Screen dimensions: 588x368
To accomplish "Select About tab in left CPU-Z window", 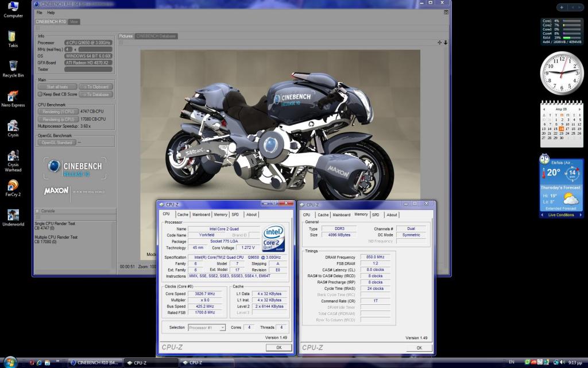I will point(252,215).
